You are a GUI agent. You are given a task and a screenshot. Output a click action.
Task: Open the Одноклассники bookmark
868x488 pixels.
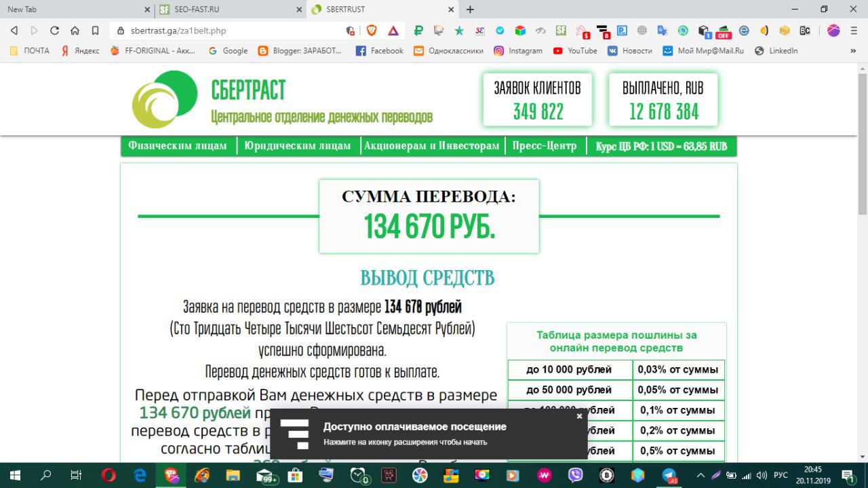(x=448, y=51)
